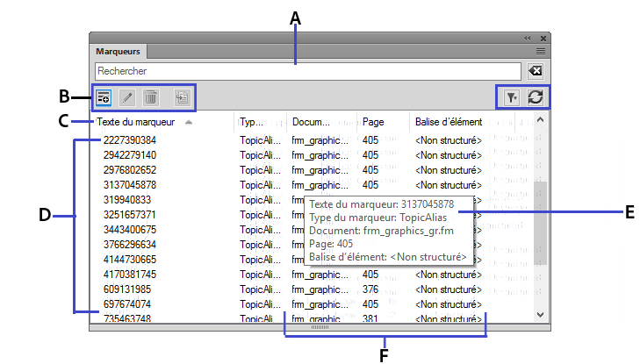640x364 pixels.
Task: Sort by the Page column header
Action: pos(373,122)
